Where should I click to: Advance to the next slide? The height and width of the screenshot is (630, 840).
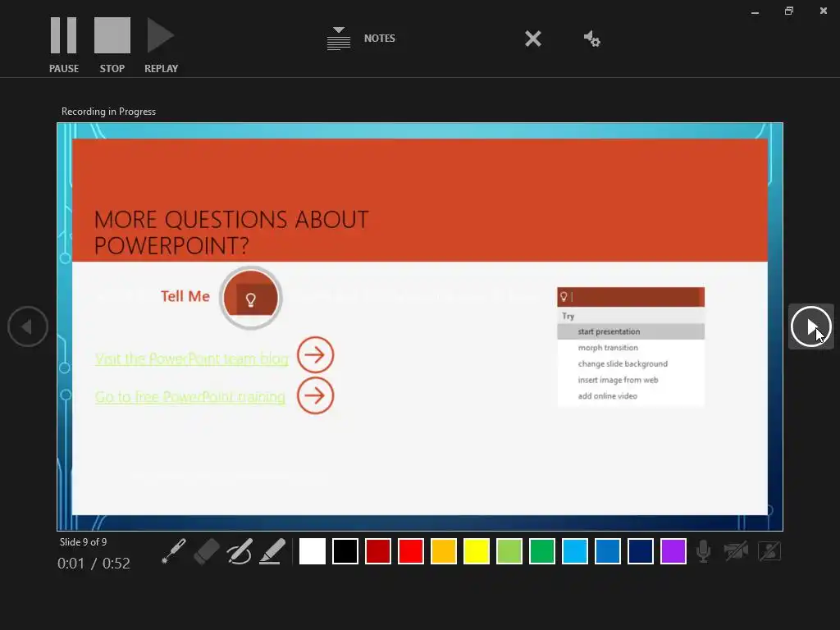[x=810, y=326]
